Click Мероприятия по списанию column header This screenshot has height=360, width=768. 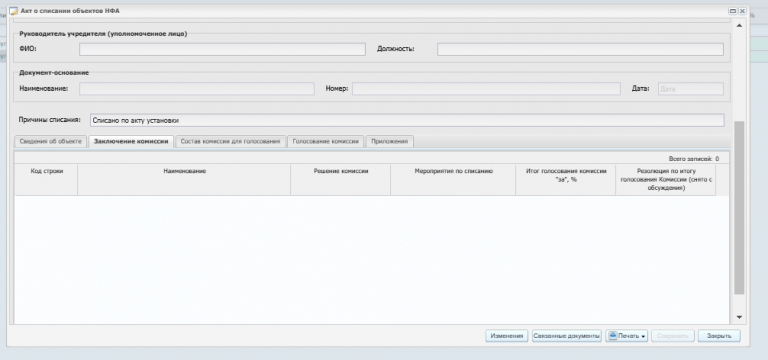tap(453, 179)
